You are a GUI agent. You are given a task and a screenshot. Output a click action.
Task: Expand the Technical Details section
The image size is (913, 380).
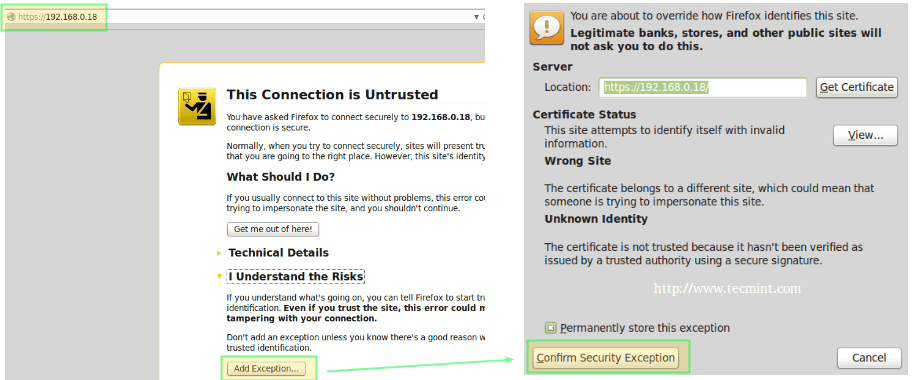219,253
